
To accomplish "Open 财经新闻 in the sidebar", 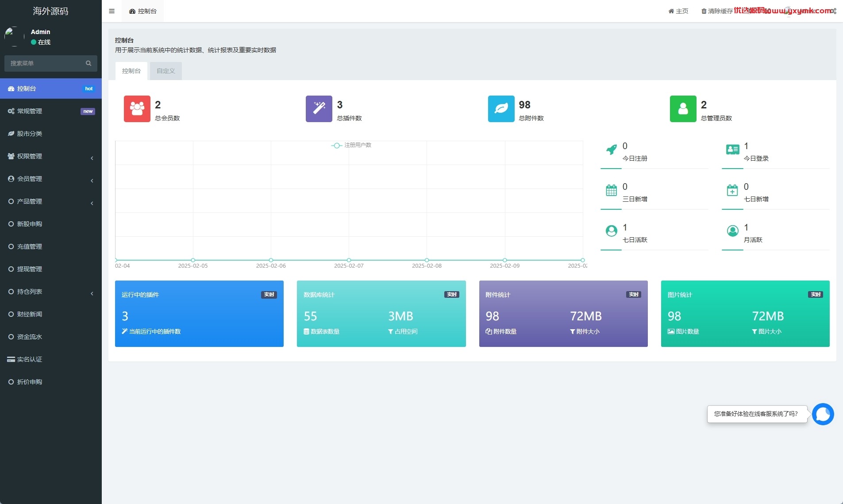I will click(51, 314).
